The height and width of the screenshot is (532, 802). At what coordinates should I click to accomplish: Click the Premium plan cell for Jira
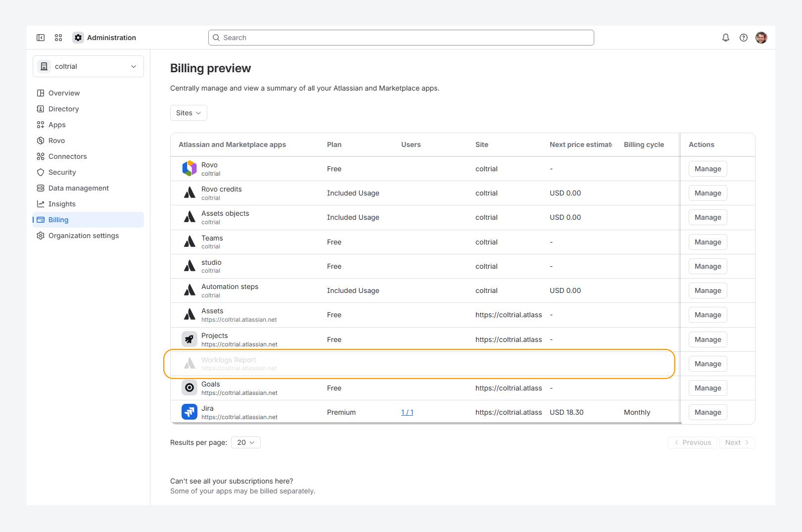[341, 412]
